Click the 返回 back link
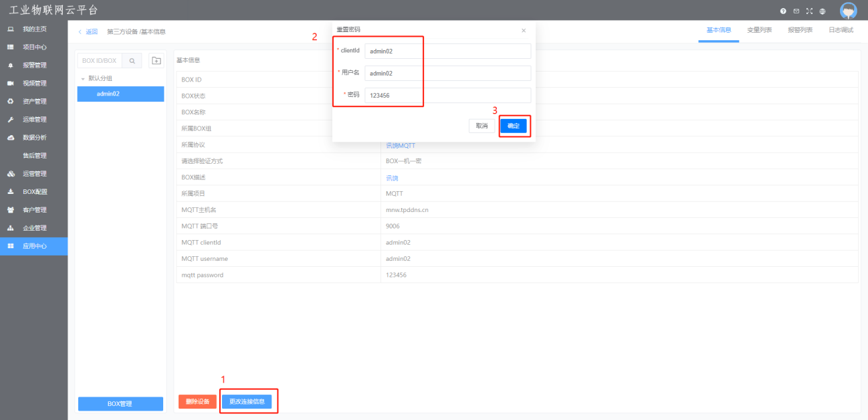The height and width of the screenshot is (420, 868). (x=88, y=31)
